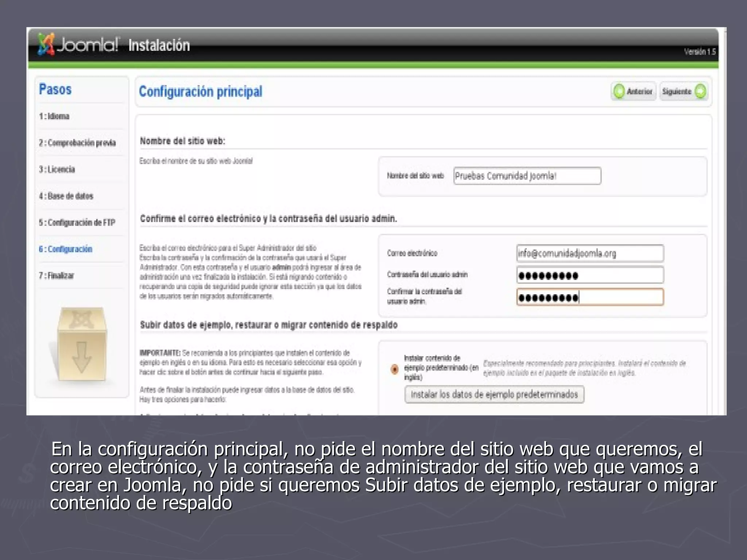Click Instalar los datos de ejemplo predeterminados

[x=494, y=394]
